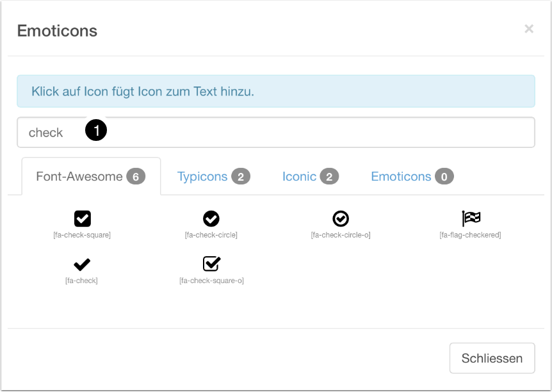Add the plain fa-check checkmark icon
This screenshot has width=552, height=392.
(82, 264)
